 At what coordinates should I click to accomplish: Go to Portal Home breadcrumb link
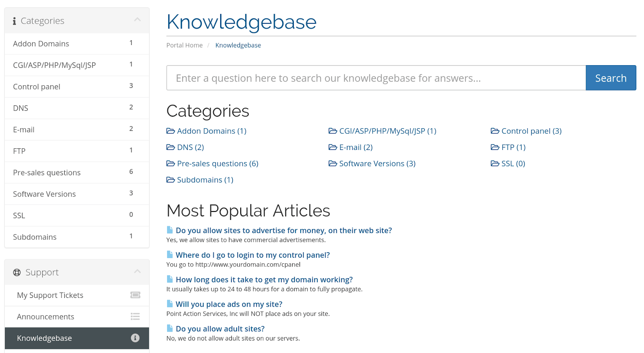click(x=184, y=45)
